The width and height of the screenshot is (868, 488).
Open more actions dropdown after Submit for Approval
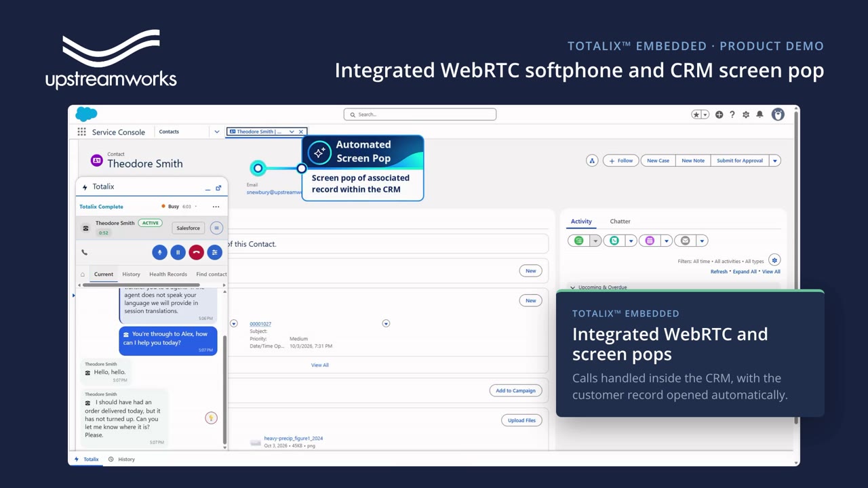pyautogui.click(x=775, y=161)
